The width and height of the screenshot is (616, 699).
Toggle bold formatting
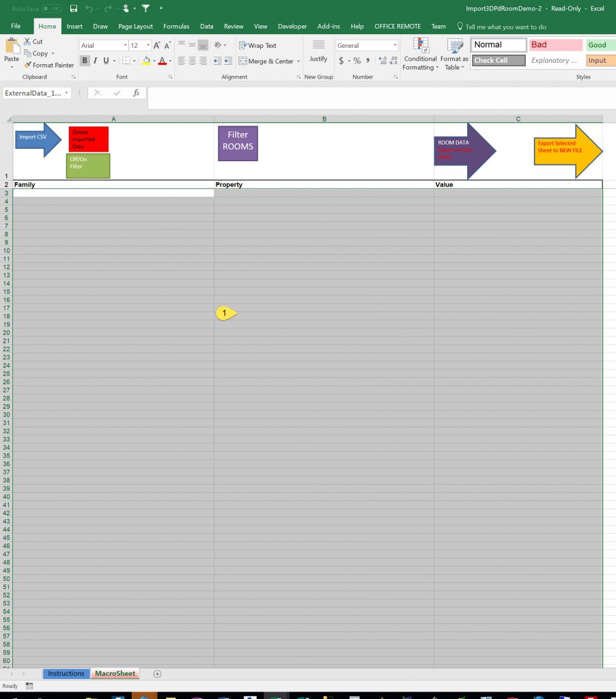85,61
